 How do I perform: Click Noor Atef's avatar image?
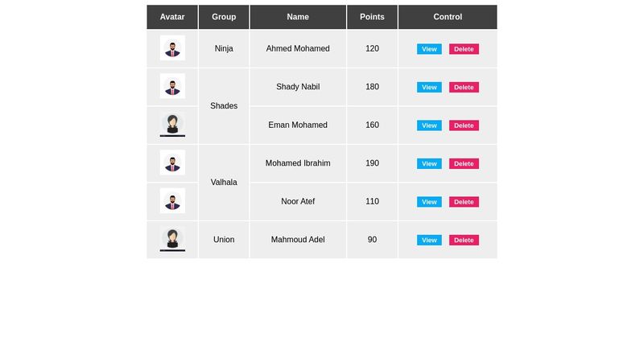172,201
